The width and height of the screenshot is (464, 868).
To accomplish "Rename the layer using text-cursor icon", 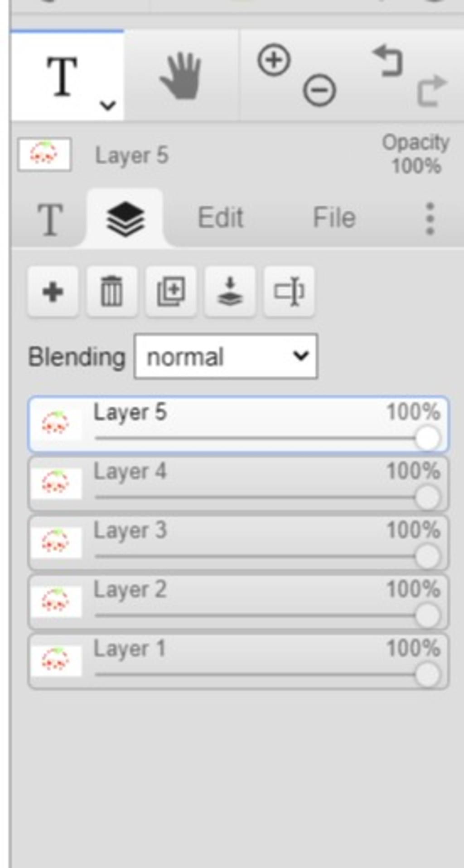I will (x=289, y=291).
